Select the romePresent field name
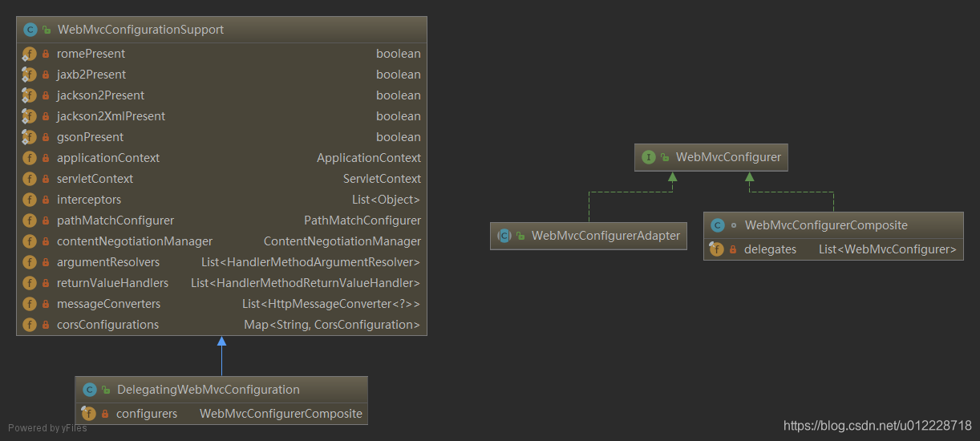980x441 pixels. (x=91, y=54)
